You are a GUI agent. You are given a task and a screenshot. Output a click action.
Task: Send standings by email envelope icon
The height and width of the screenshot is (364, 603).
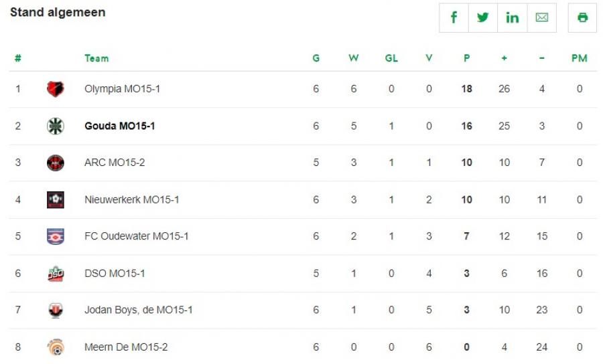542,18
